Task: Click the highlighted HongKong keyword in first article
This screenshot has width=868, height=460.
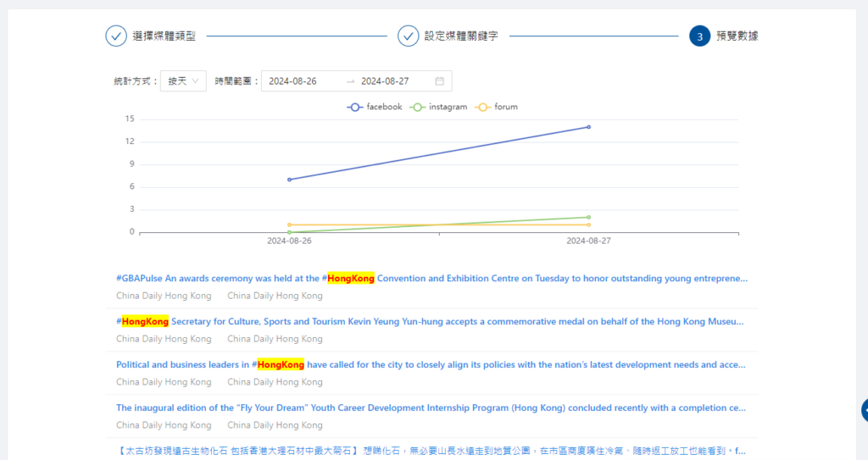Action: click(x=351, y=279)
